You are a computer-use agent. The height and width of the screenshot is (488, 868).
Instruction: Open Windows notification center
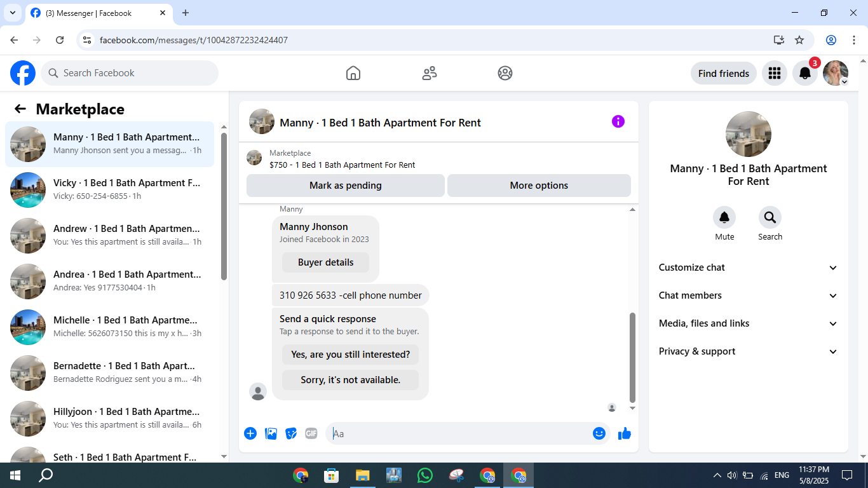tap(847, 475)
